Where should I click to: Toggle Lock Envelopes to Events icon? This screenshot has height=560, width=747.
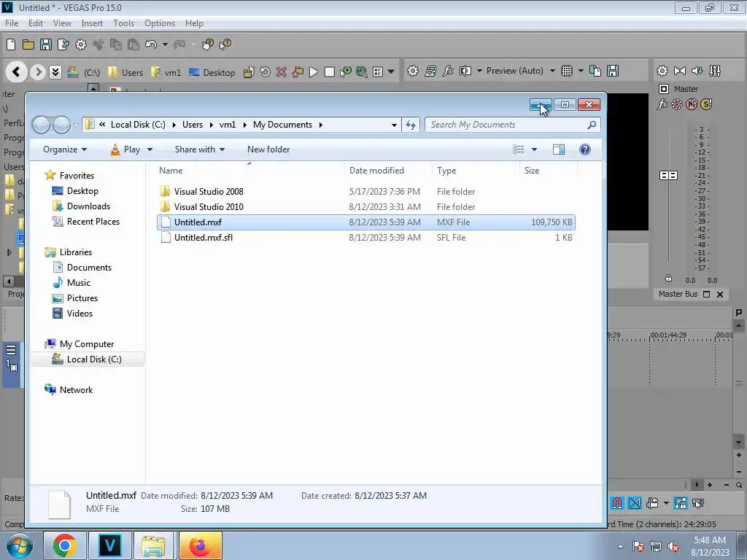pyautogui.click(x=681, y=503)
